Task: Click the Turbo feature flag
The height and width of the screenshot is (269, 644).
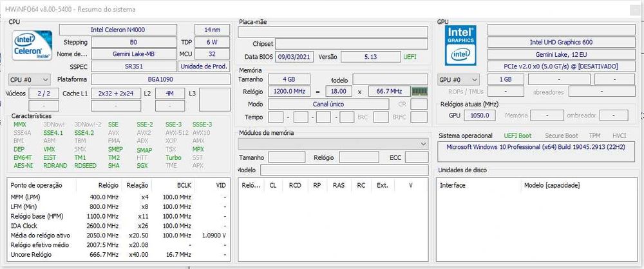Action: point(173,157)
